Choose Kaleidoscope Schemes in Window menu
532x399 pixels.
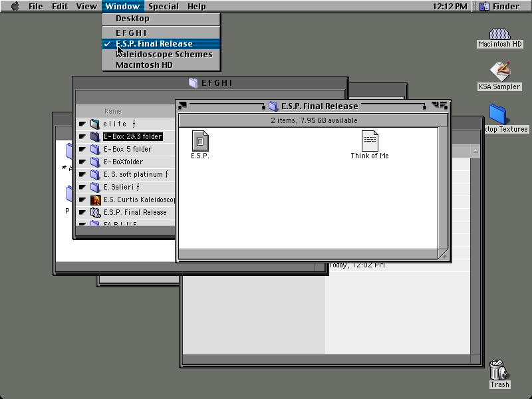click(x=162, y=55)
